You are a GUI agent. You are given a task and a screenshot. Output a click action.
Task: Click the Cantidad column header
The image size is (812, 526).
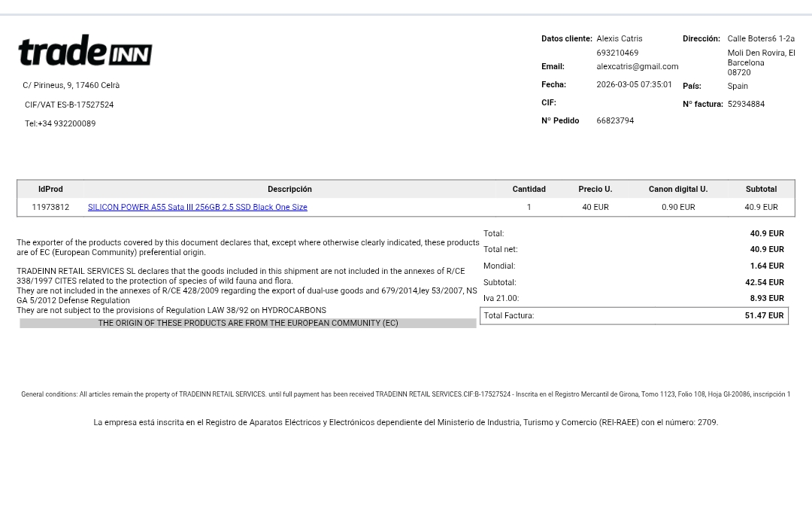[529, 189]
